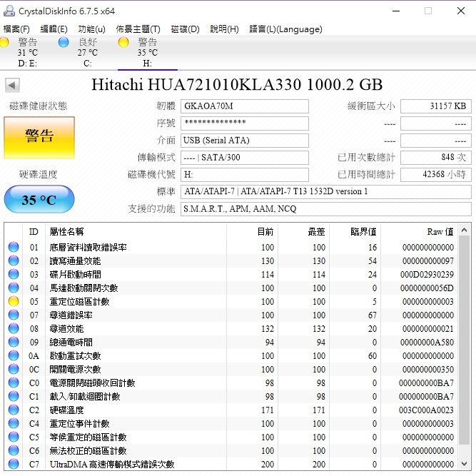Open the 編輯(E) menu
Screen dimensions: 476x476
pyautogui.click(x=54, y=29)
